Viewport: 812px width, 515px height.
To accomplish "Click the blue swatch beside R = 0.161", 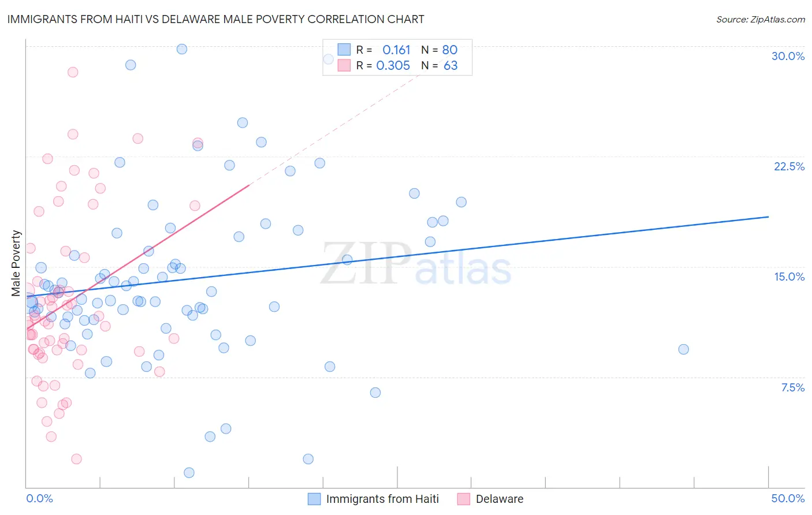I will 344,50.
